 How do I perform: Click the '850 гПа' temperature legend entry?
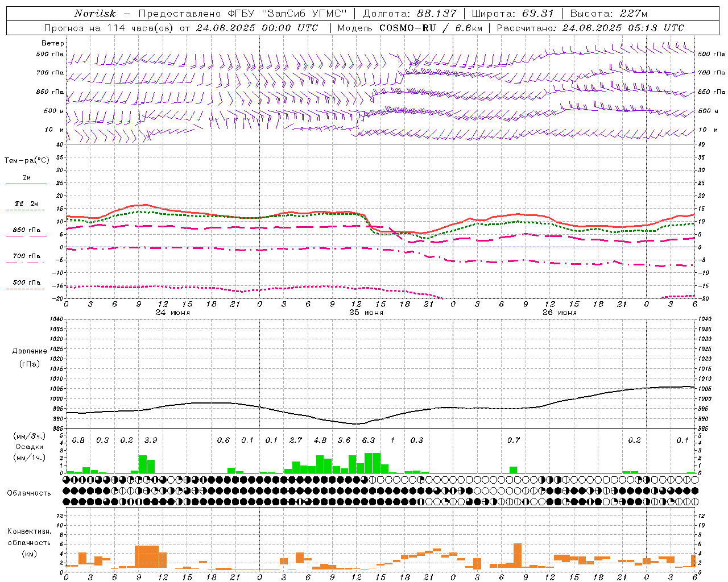click(x=26, y=230)
